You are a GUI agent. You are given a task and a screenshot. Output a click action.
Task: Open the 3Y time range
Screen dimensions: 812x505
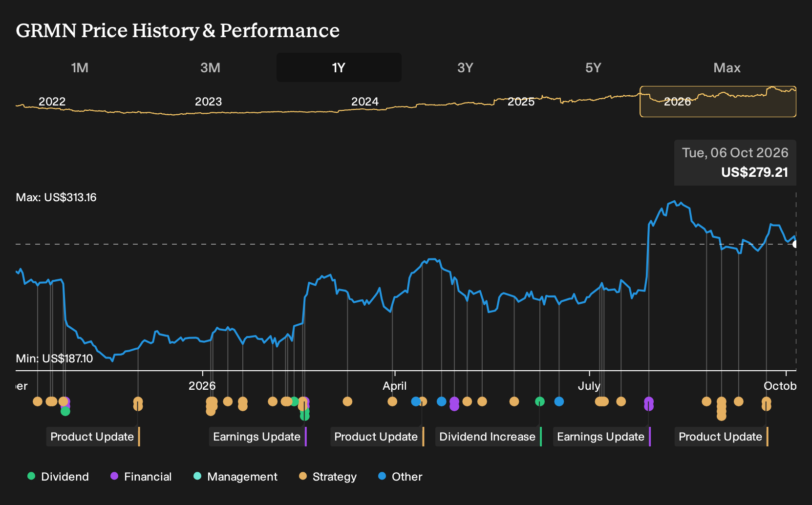[x=465, y=68]
